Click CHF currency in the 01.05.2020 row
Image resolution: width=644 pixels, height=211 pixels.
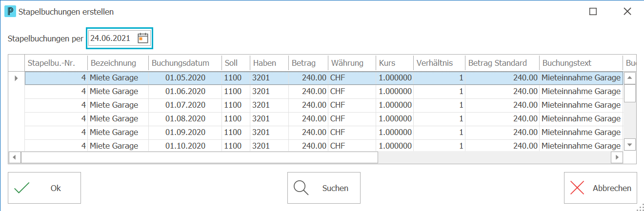point(338,78)
